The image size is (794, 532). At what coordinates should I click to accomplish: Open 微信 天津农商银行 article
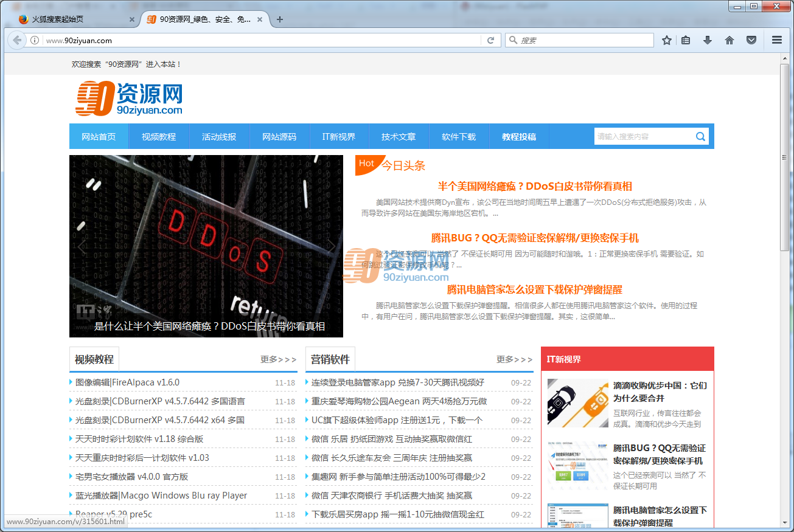tap(392, 496)
